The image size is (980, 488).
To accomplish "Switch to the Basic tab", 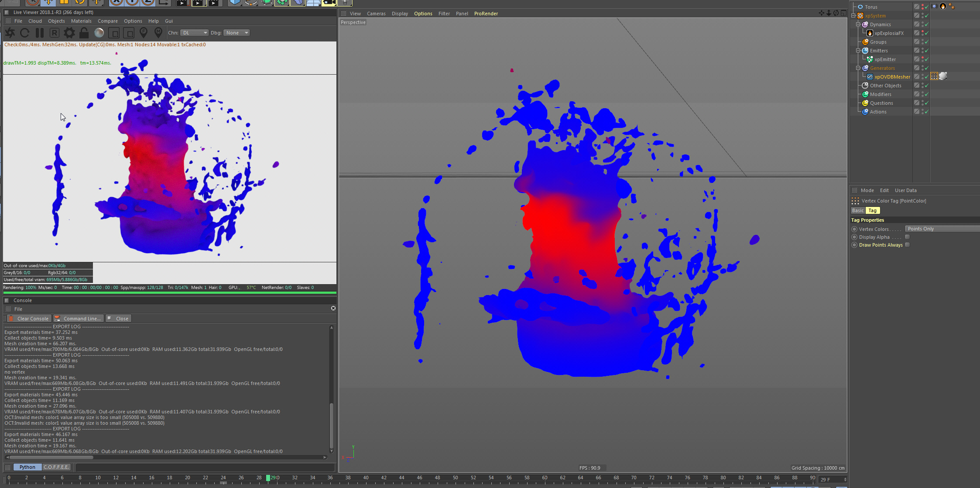I will (858, 210).
